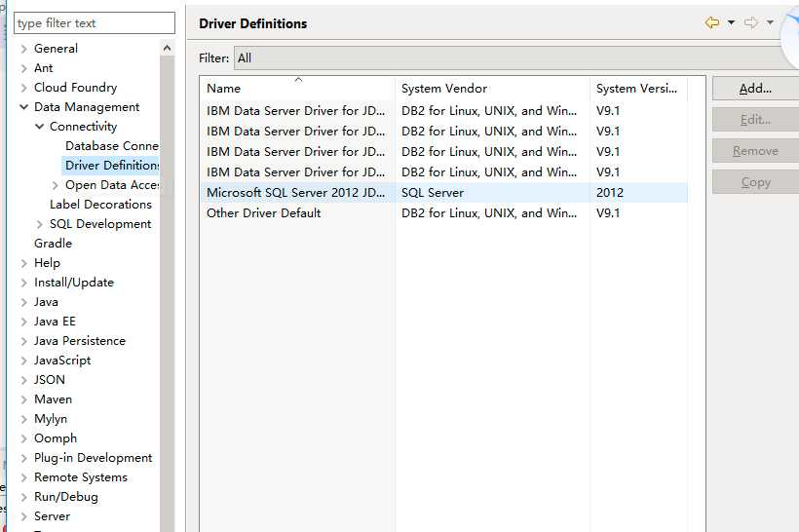
Task: Select the Java preference category
Action: 46,302
